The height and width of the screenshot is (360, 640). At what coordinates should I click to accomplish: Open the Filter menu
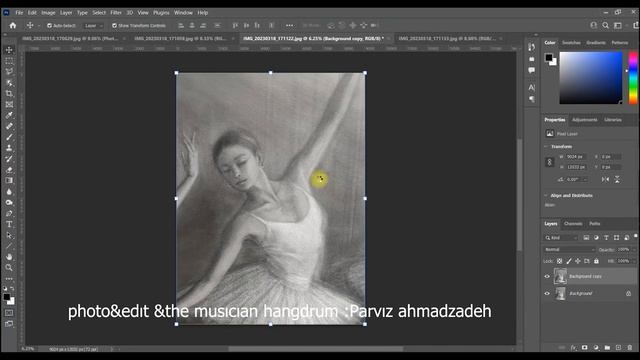pos(116,13)
